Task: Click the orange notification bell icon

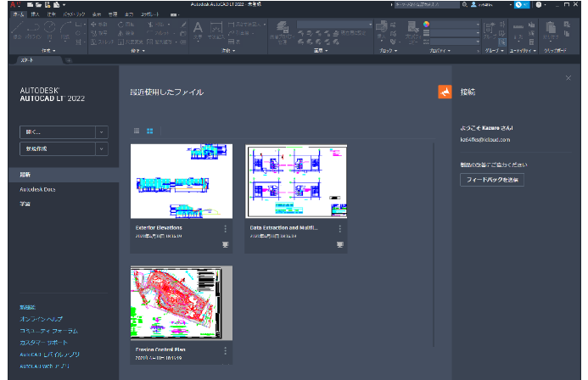Action: pos(444,92)
